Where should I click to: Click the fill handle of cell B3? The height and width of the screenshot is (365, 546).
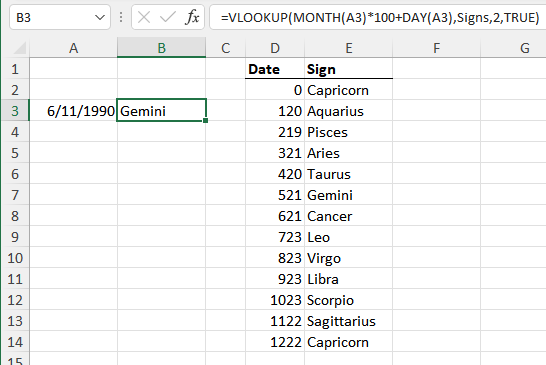[205, 121]
